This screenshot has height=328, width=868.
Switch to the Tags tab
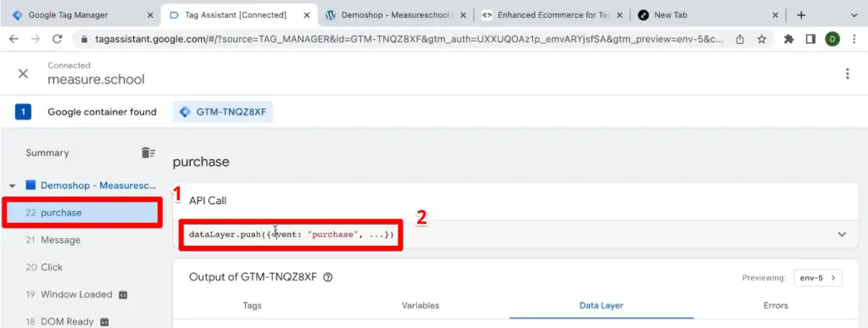coord(252,305)
